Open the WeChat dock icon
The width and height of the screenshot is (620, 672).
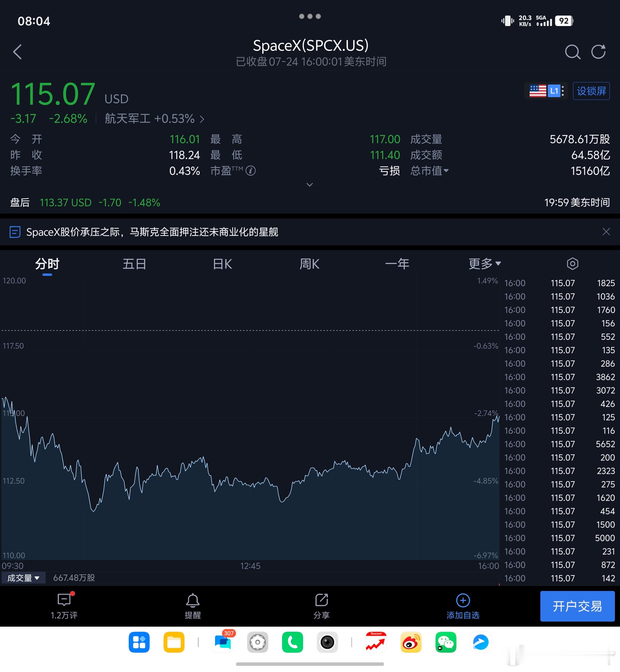pos(446,642)
